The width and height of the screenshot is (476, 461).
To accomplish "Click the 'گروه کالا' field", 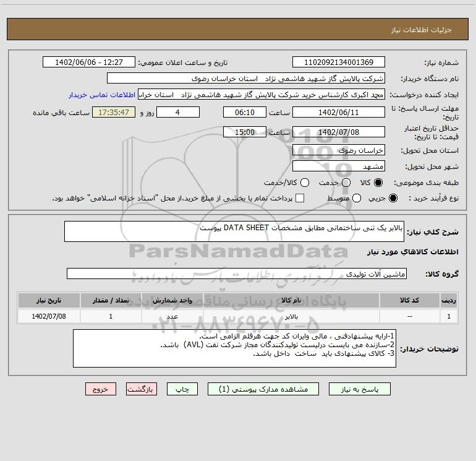I will (x=236, y=274).
